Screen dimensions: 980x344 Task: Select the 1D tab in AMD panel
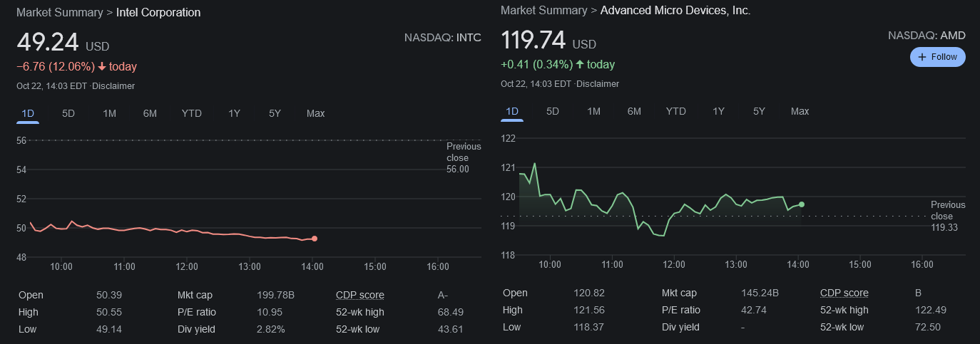(512, 111)
